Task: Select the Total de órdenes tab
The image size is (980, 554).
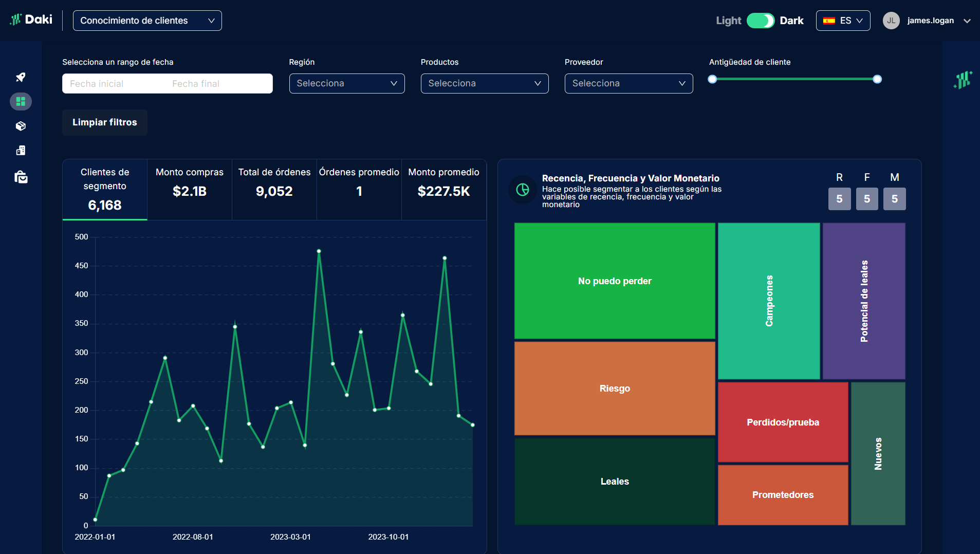Action: pos(274,189)
